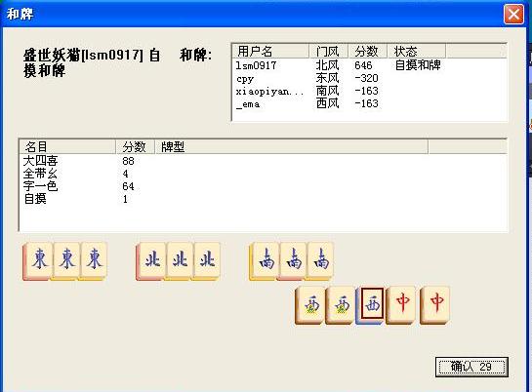
Task: Click the 牌型 column header
Action: tap(292, 146)
